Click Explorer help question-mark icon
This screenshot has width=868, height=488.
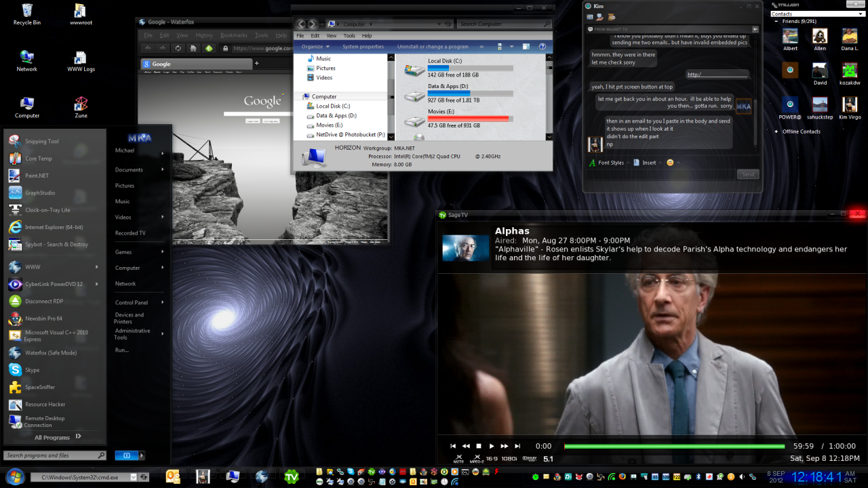pyautogui.click(x=542, y=47)
